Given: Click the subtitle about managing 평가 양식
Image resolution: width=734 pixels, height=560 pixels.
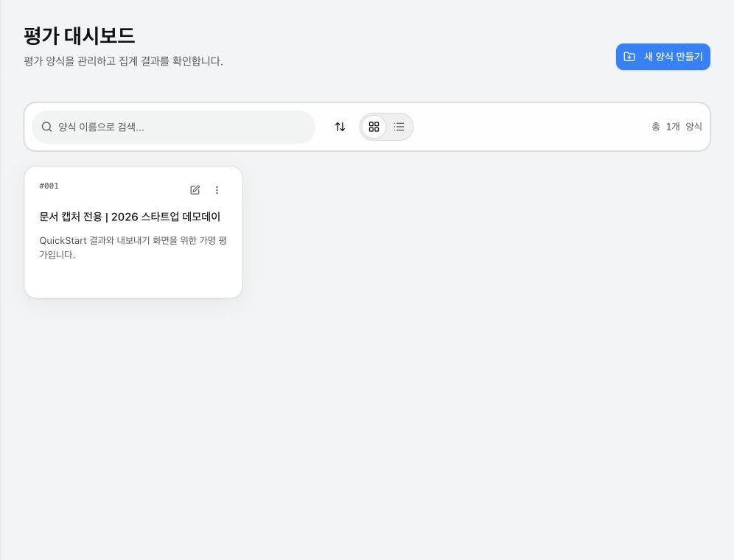Looking at the screenshot, I should tap(124, 61).
